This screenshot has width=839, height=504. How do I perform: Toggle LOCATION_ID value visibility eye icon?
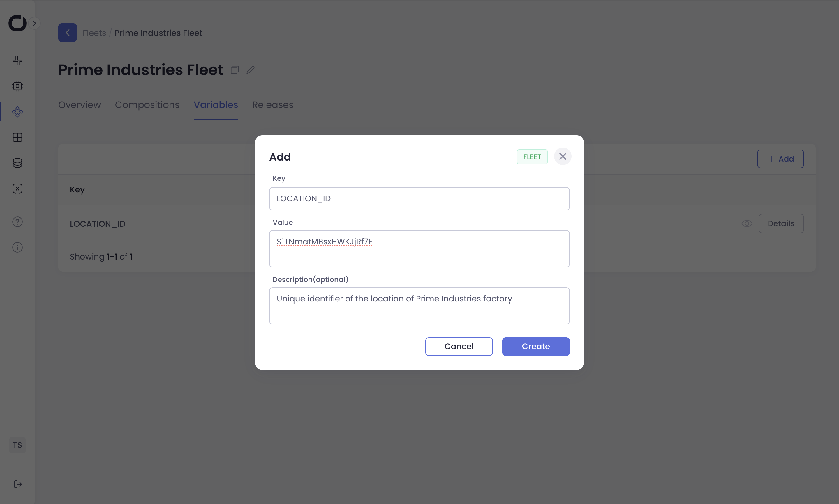point(747,223)
